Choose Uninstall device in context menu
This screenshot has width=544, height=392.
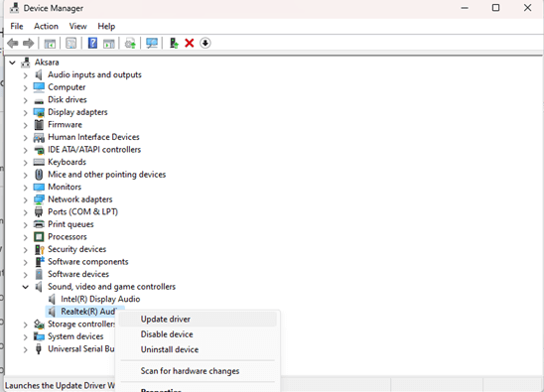pos(198,349)
